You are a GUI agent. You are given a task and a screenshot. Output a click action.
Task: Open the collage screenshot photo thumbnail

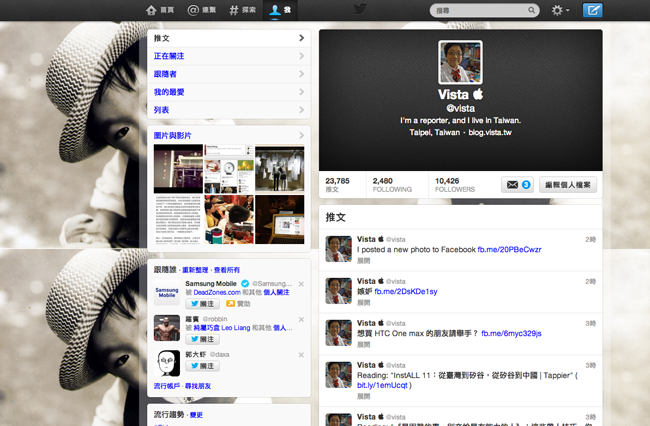tap(229, 169)
